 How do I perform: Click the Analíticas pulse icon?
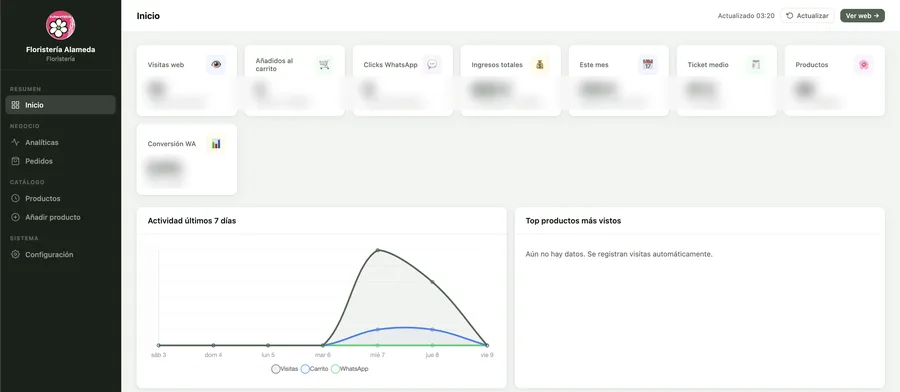15,142
